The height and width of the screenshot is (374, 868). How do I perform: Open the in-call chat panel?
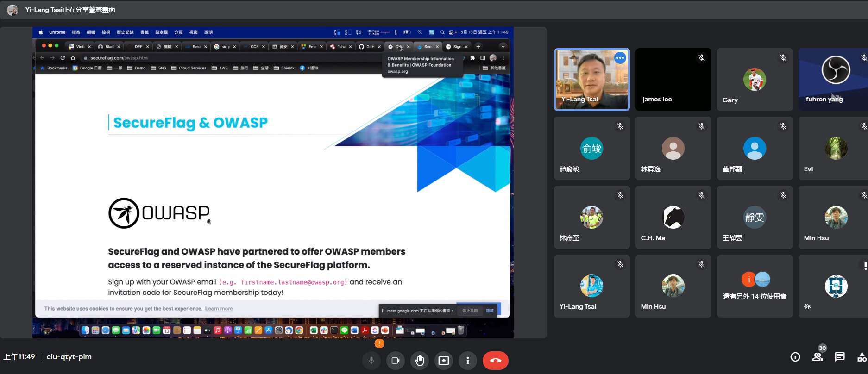pos(840,357)
